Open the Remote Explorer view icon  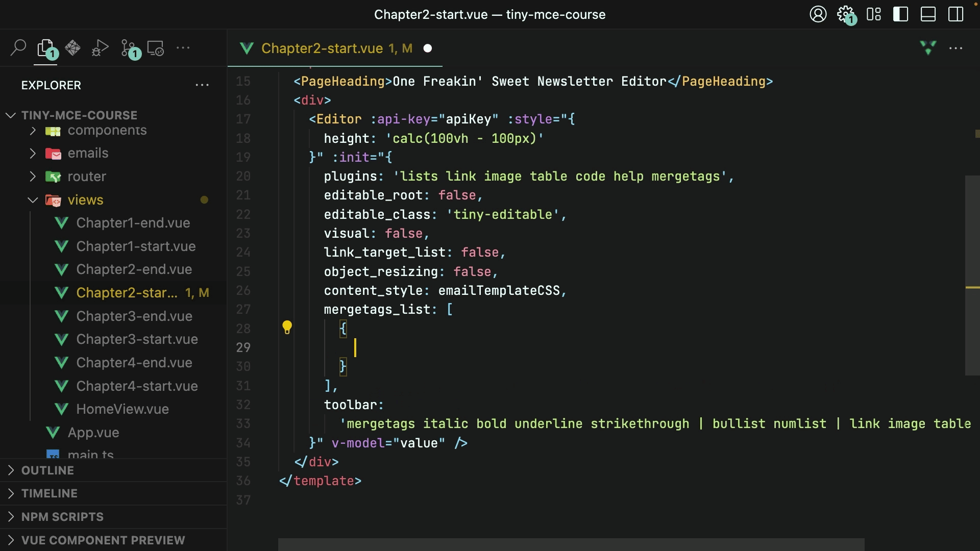coord(156,48)
